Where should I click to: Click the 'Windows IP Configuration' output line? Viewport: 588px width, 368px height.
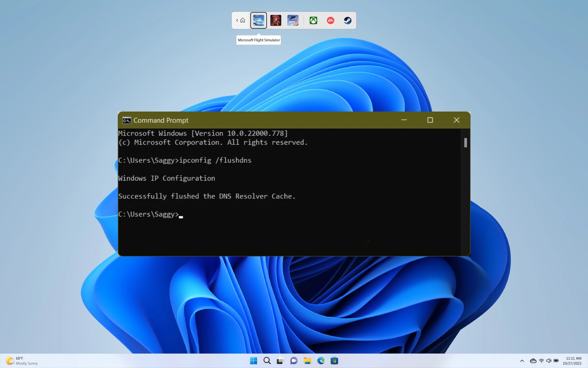[167, 179]
